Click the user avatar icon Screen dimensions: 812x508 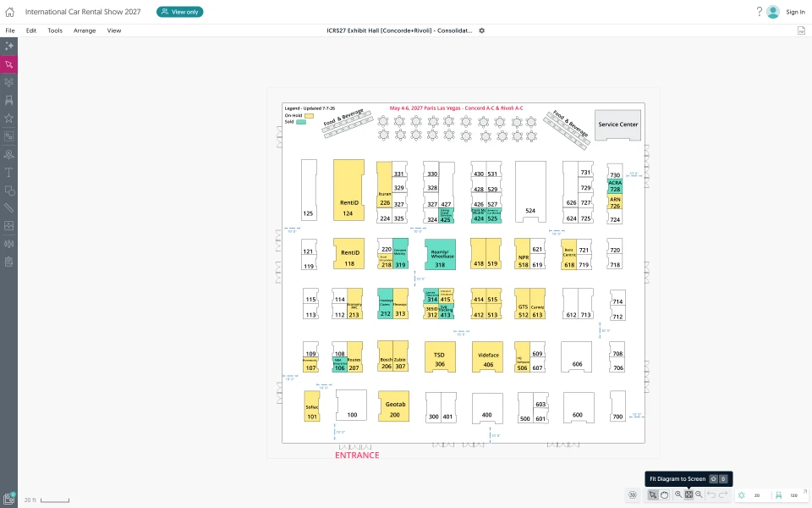773,12
